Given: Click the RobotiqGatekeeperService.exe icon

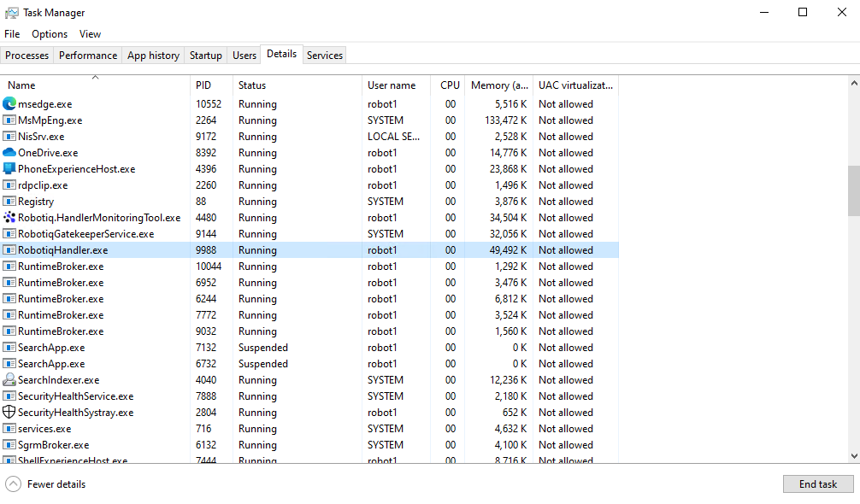Looking at the screenshot, I should click(x=9, y=234).
